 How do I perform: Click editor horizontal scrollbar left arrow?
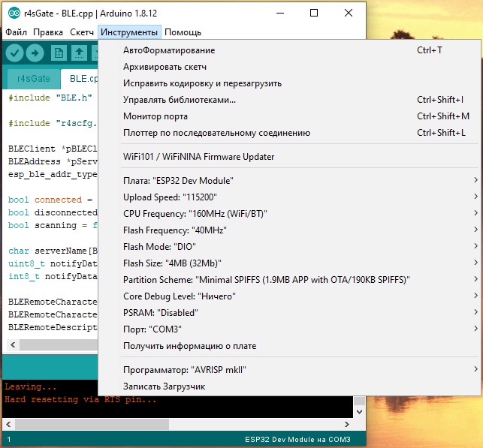13,344
